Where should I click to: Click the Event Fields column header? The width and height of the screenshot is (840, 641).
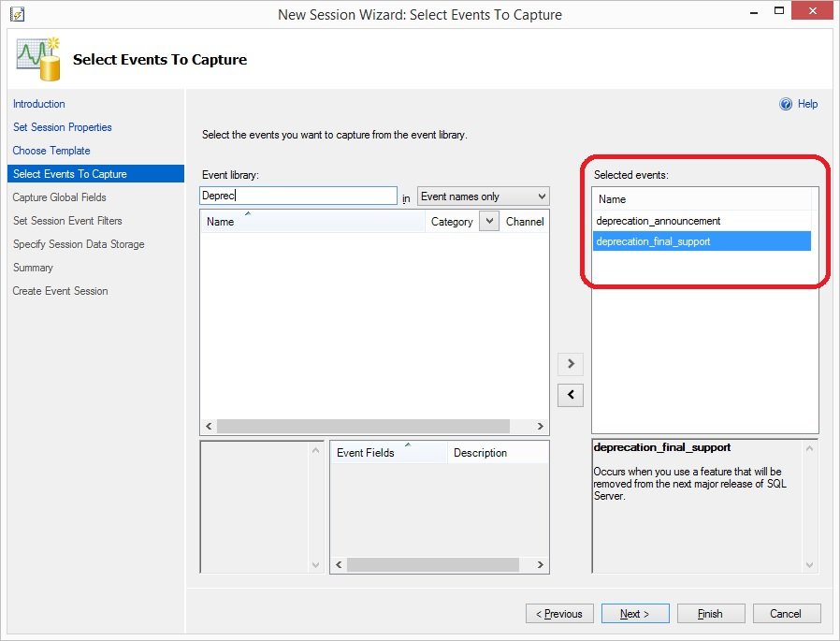[388, 453]
